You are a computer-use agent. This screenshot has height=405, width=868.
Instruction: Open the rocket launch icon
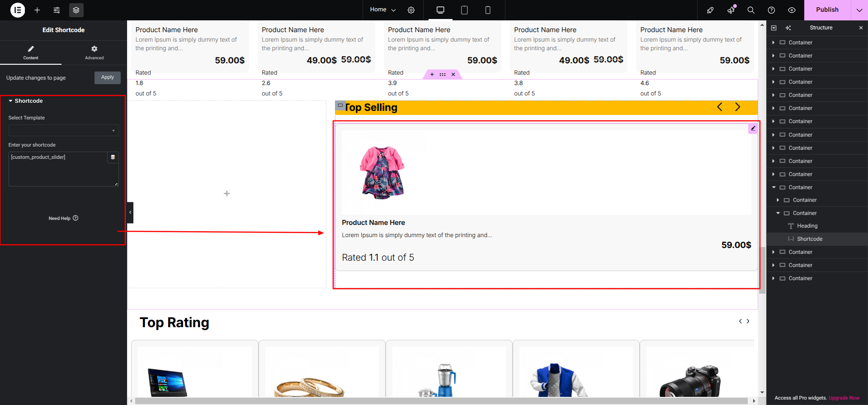tap(710, 10)
